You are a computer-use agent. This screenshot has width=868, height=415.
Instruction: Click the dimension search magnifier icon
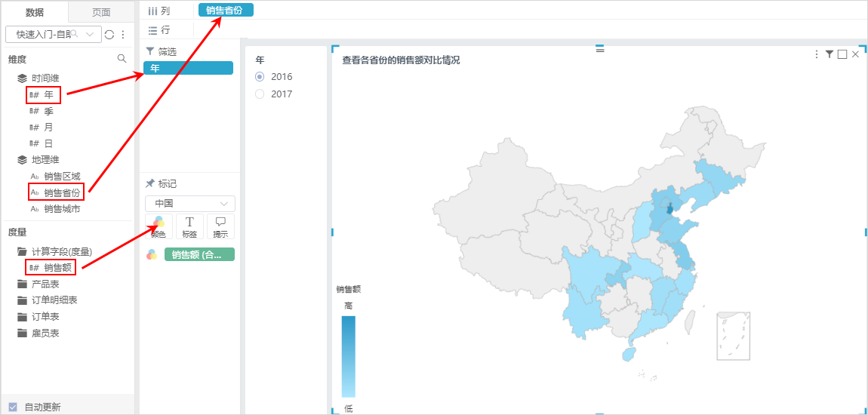[122, 59]
